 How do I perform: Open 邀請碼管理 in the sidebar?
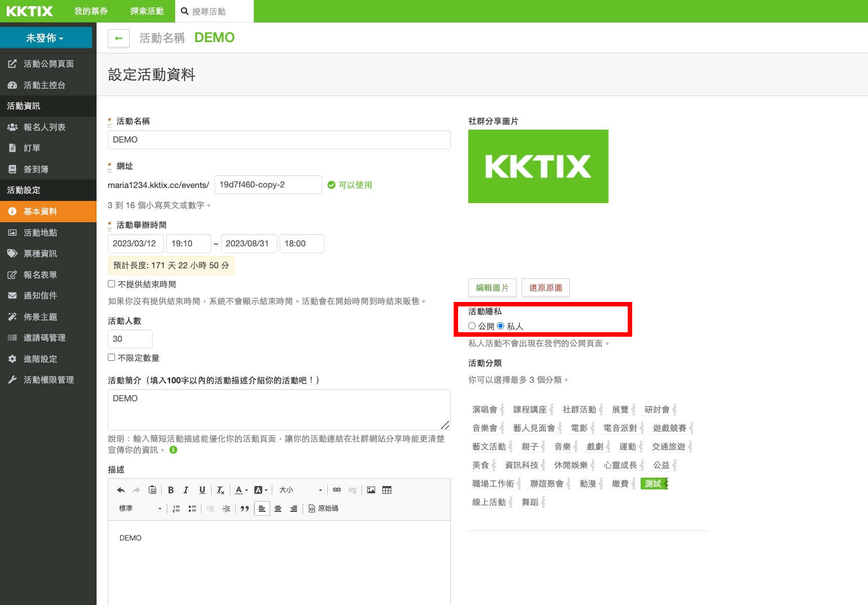click(x=48, y=338)
